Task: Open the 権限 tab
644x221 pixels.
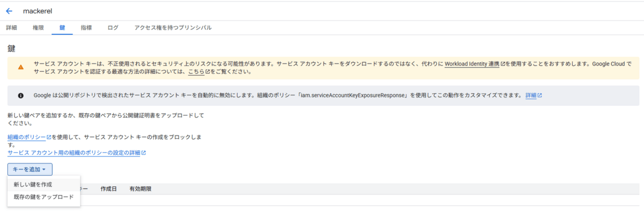Action: pyautogui.click(x=38, y=28)
